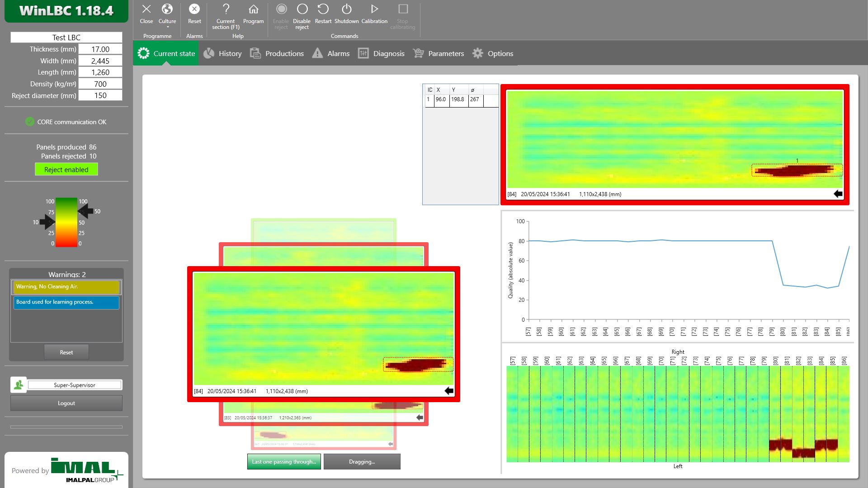Screen dimensions: 868x488
Task: Expand the Culture dropdown arrow
Action: (167, 28)
